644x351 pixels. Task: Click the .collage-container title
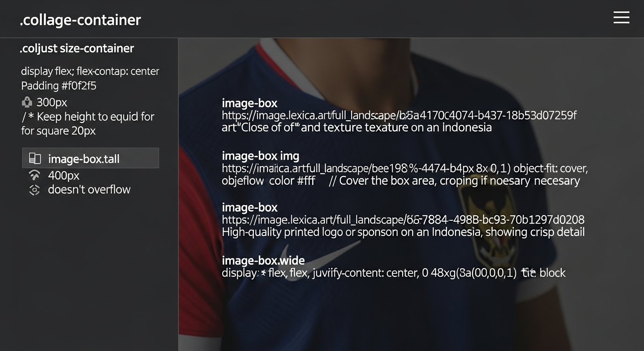(x=80, y=20)
